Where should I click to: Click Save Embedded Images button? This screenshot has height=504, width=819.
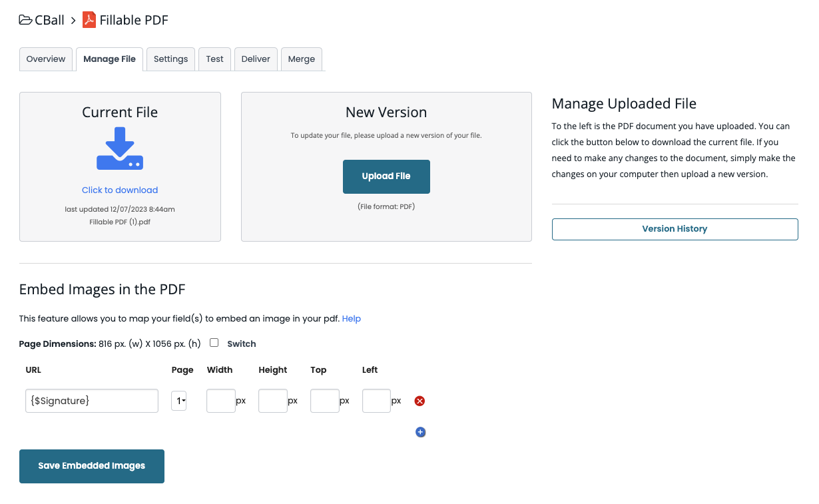point(92,466)
